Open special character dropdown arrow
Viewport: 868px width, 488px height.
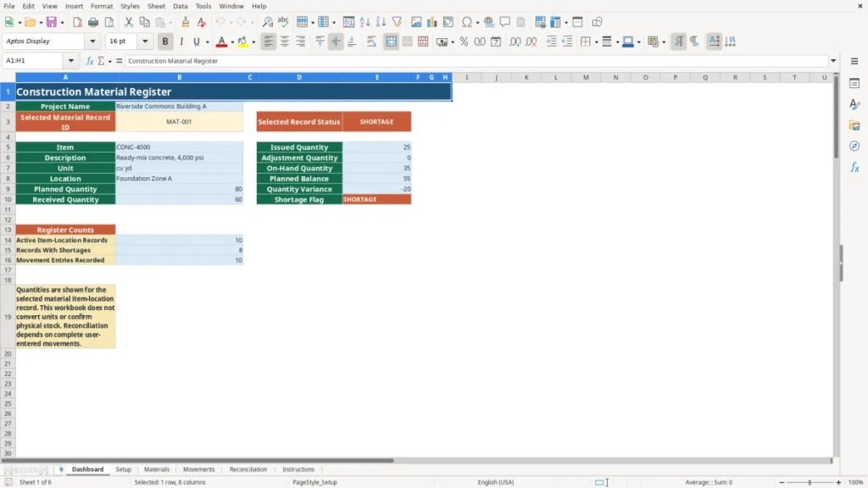(477, 22)
